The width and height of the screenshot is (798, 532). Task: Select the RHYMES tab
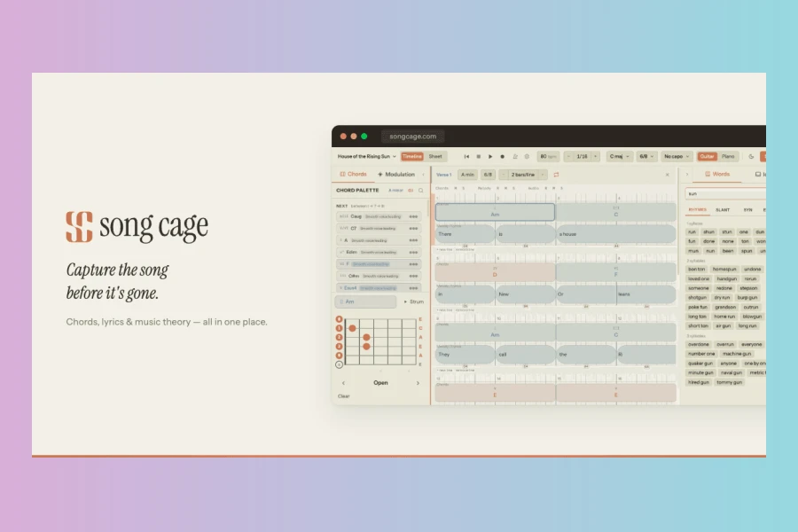[x=697, y=210]
